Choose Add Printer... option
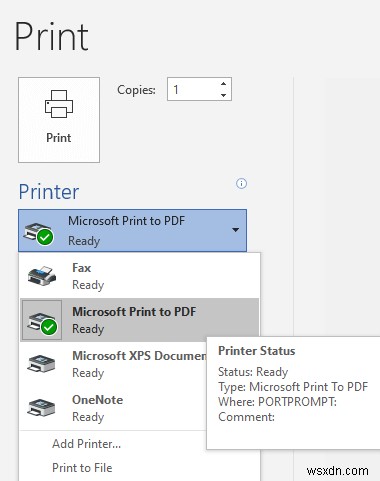The width and height of the screenshot is (380, 481). pyautogui.click(x=87, y=444)
